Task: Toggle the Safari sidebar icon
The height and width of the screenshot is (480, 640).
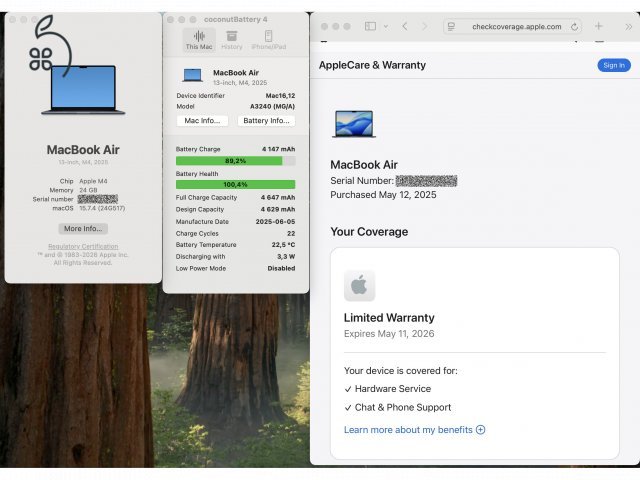Action: 370,27
